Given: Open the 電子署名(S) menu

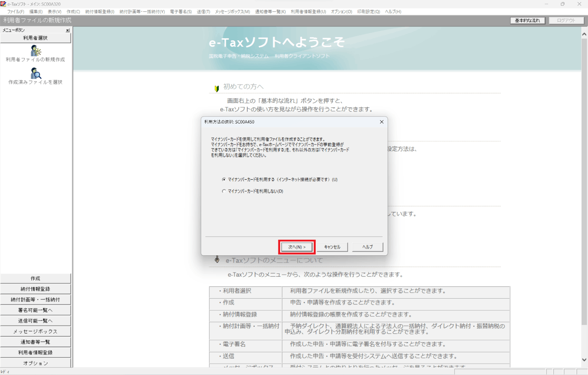Looking at the screenshot, I should click(181, 11).
